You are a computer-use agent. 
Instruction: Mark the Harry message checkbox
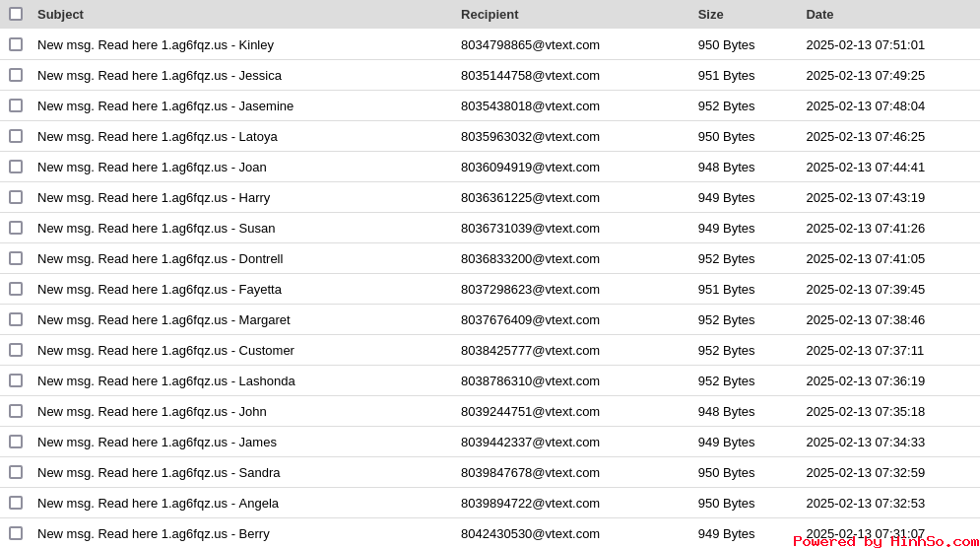point(16,198)
